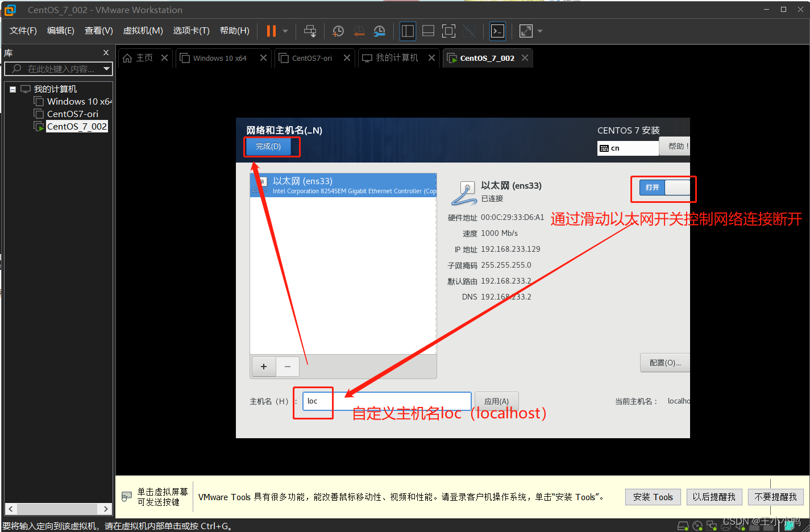Click the 配置(O)... configure button
Viewport: 810px width, 532px height.
[665, 363]
